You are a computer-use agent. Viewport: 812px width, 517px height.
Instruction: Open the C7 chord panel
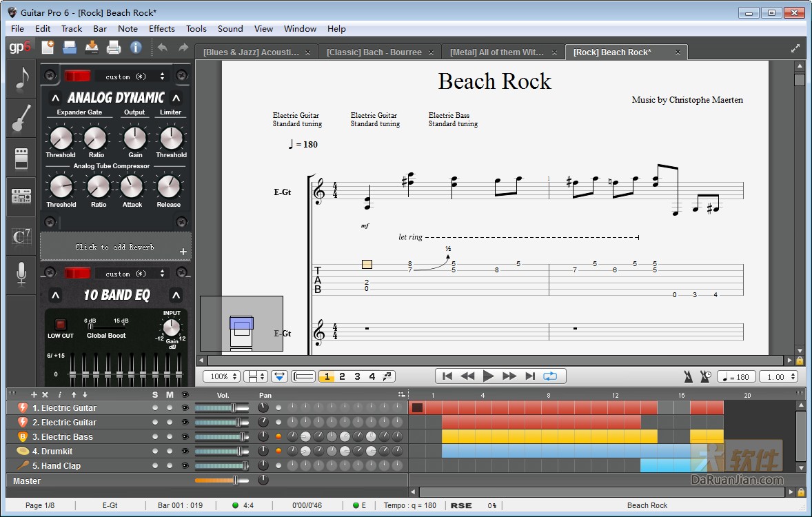click(21, 236)
